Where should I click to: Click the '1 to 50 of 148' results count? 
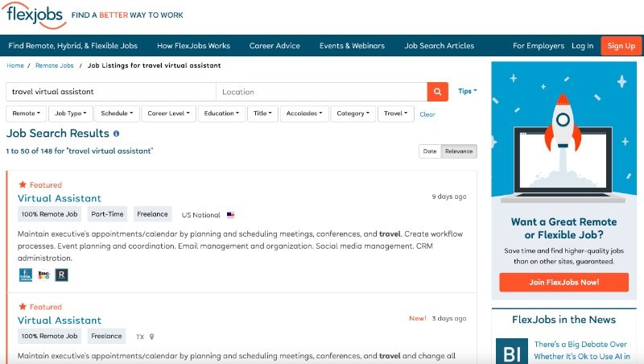coord(79,151)
